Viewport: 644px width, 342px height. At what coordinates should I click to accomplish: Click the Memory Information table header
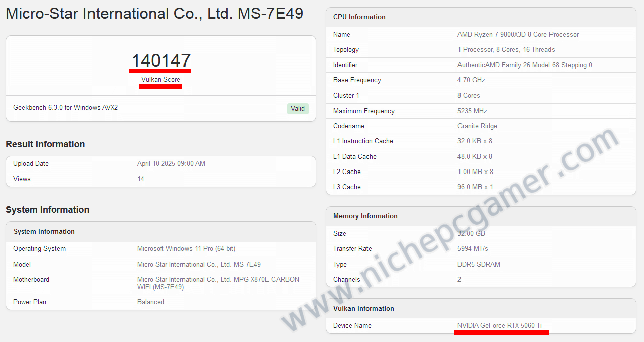click(x=481, y=216)
